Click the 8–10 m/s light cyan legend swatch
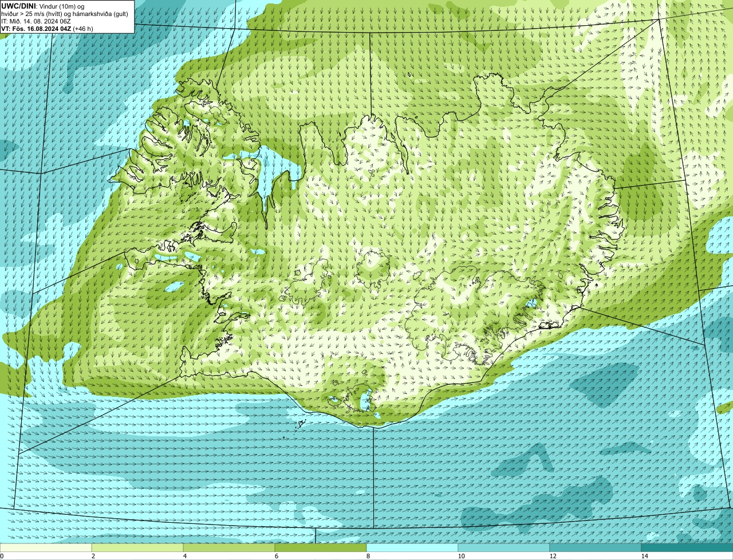 pos(412,547)
